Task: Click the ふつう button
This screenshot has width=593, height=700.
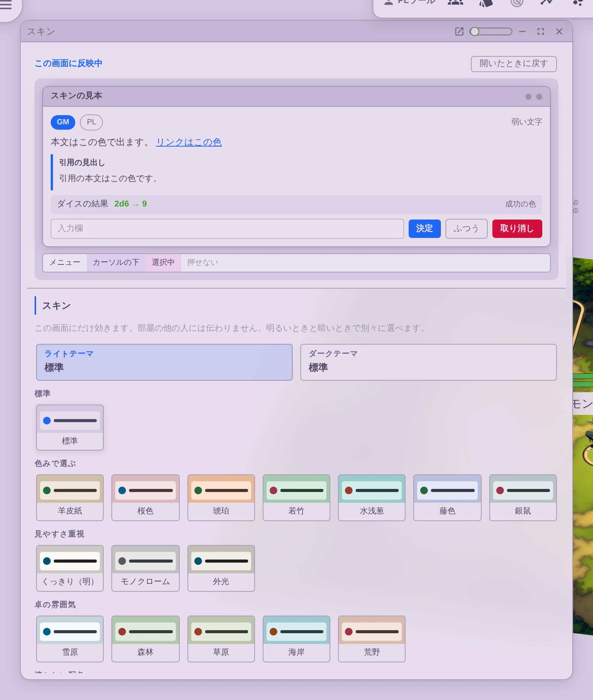Action: coord(467,229)
